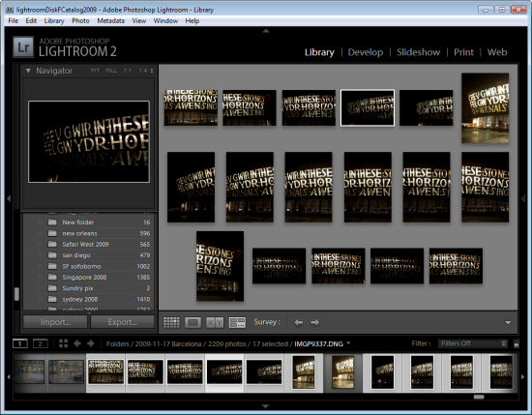Click the Lr logo icon

[x=23, y=47]
